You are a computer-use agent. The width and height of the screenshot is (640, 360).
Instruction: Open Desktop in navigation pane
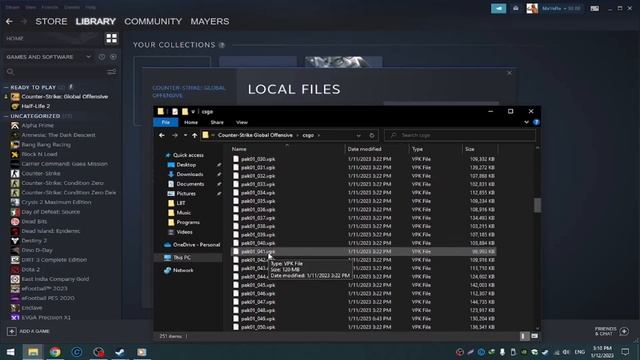[x=186, y=164]
